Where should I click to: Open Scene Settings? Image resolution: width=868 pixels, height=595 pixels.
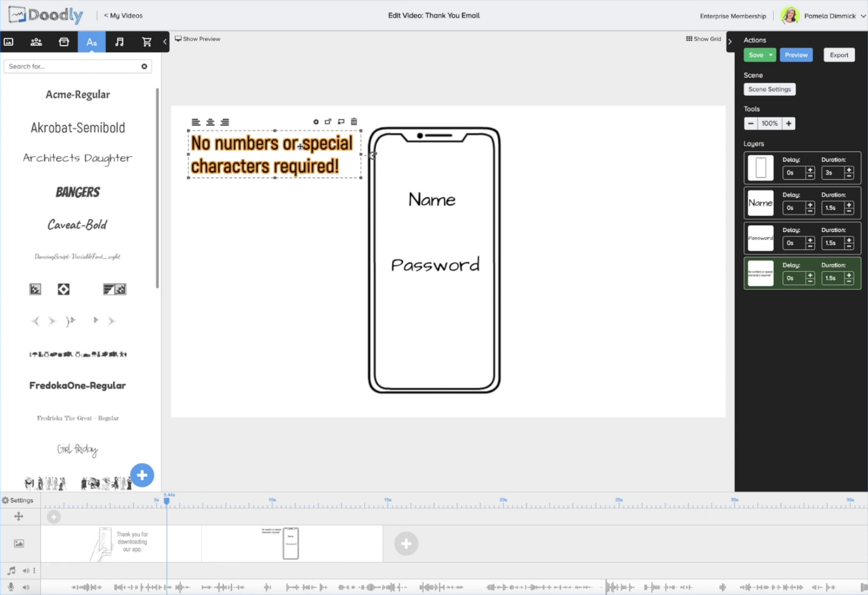769,89
